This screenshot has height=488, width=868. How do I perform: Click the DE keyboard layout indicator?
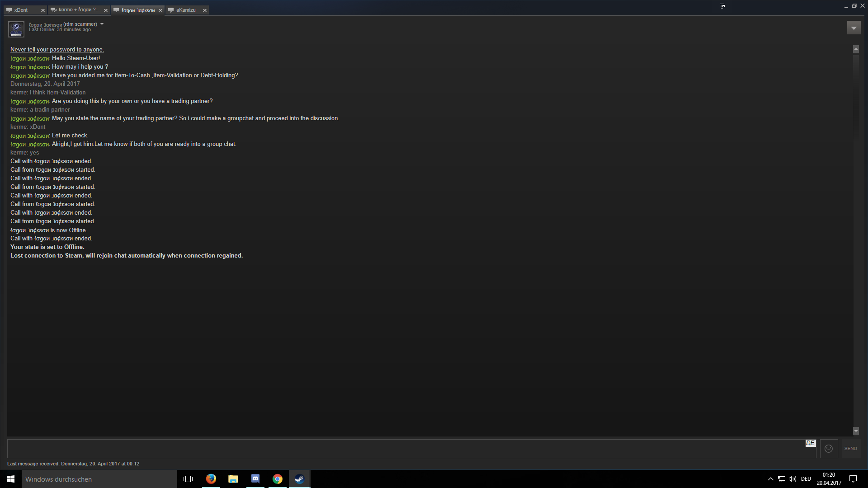807,479
